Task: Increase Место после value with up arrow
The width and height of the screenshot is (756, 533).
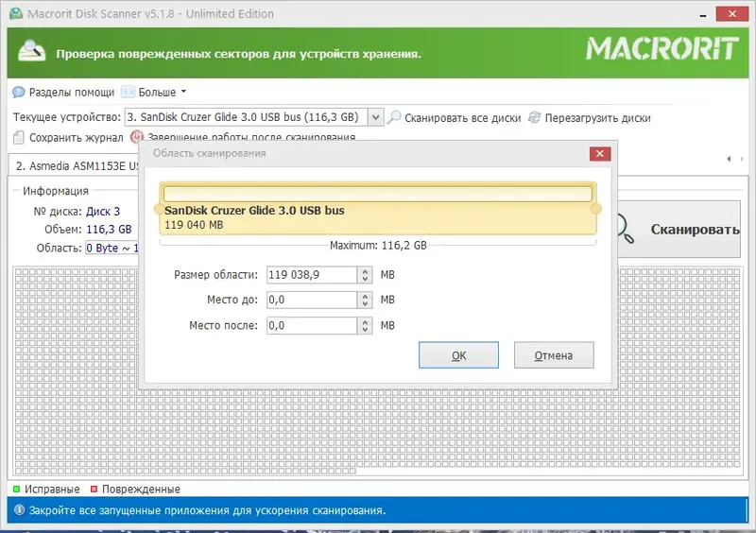Action: 365,321
